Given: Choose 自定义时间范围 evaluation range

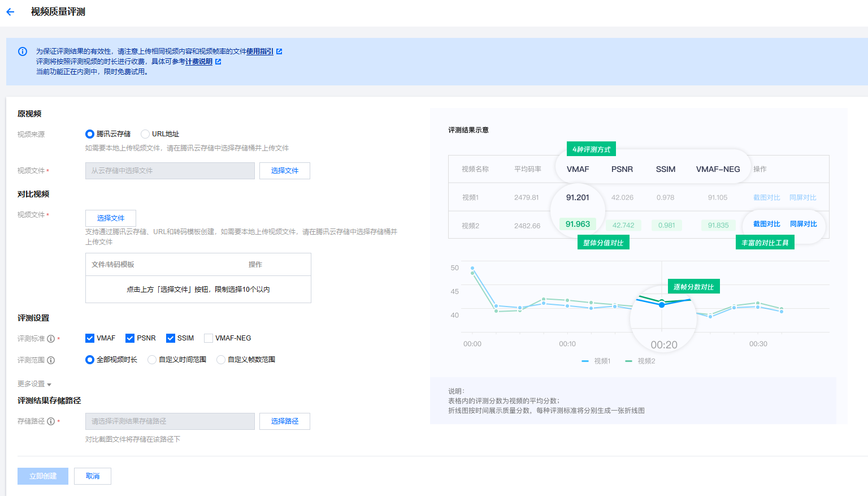Looking at the screenshot, I should pos(152,360).
